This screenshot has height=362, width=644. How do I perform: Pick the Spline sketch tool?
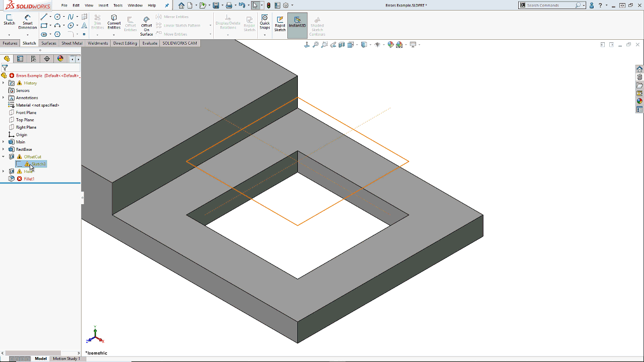(70, 17)
